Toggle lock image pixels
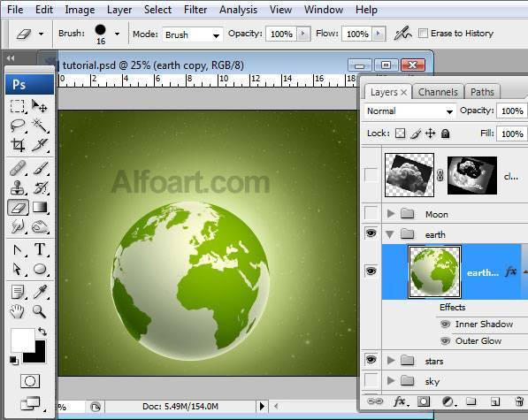This screenshot has width=528, height=420. [x=416, y=134]
